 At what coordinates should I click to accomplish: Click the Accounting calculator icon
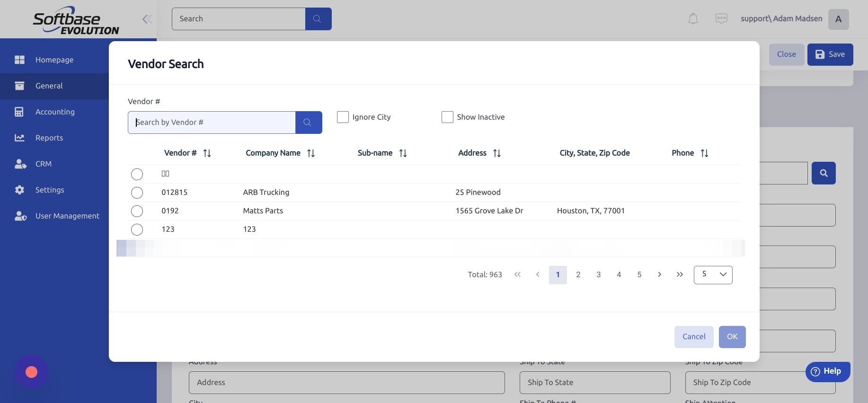click(19, 112)
